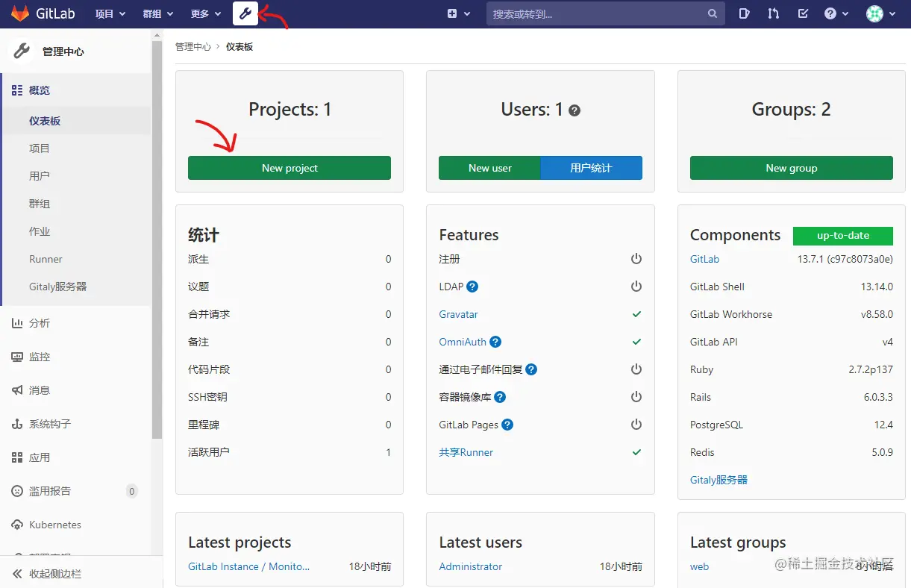Open 作业 in the sidebar

coord(76,231)
